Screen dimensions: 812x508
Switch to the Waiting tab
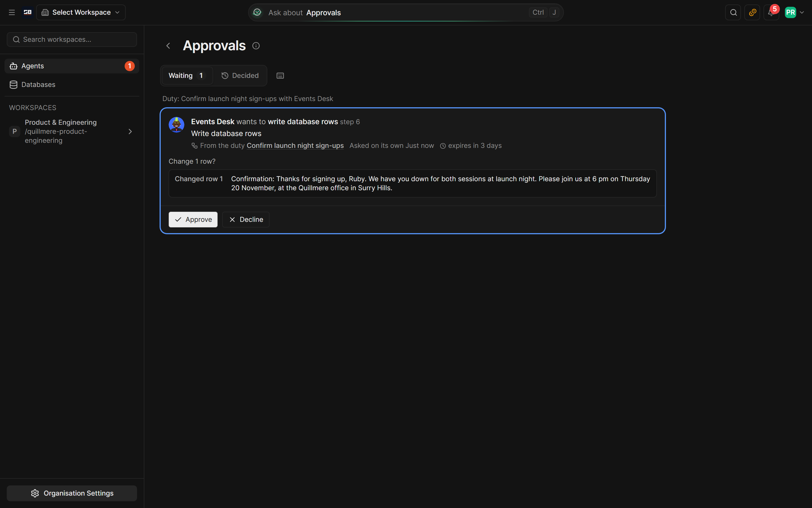click(x=187, y=76)
